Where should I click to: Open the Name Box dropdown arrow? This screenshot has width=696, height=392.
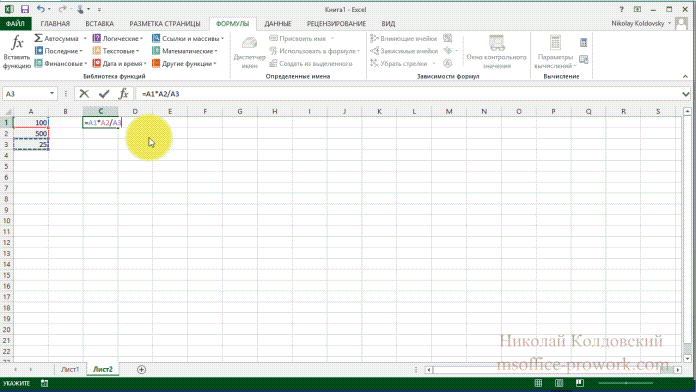tap(51, 94)
